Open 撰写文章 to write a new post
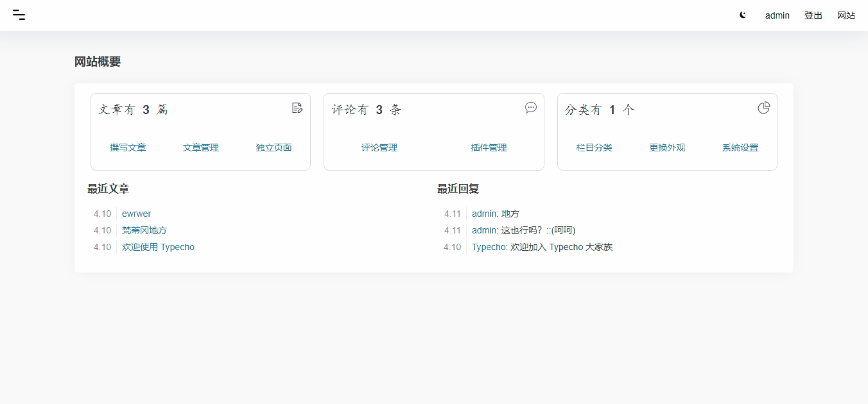Screen dimensions: 868x404 128,147
